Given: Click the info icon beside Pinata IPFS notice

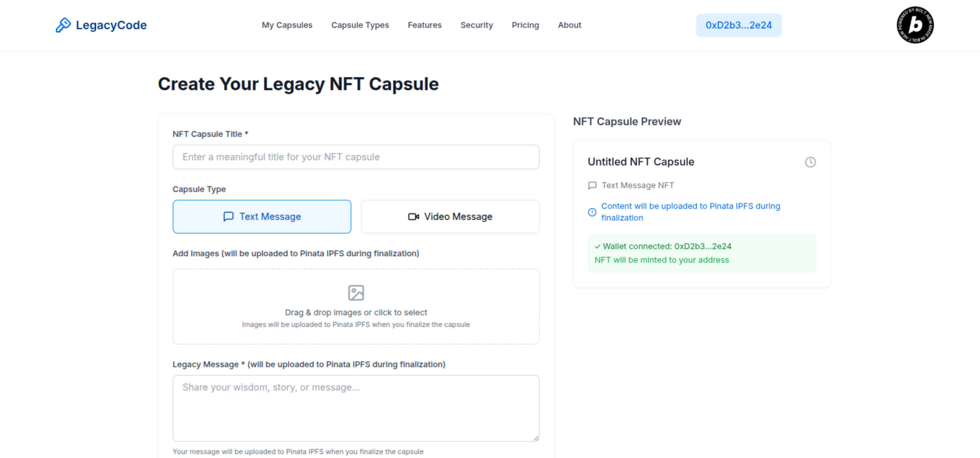Looking at the screenshot, I should [x=592, y=212].
